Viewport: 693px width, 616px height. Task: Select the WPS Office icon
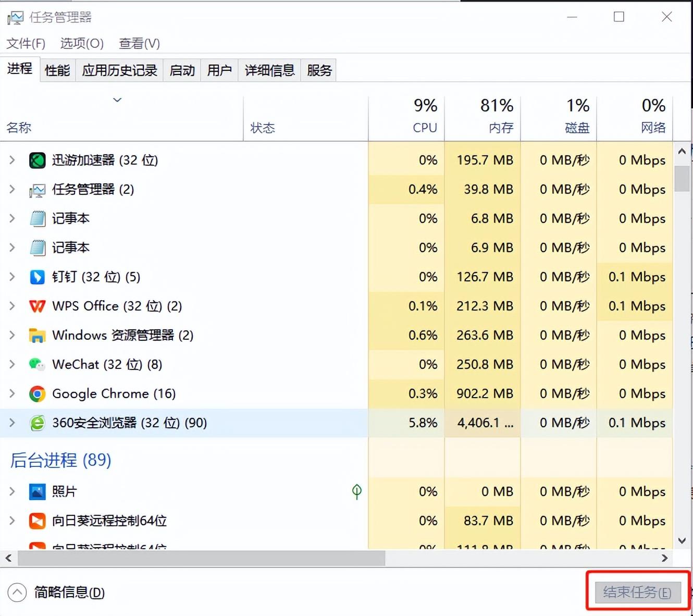(x=37, y=306)
